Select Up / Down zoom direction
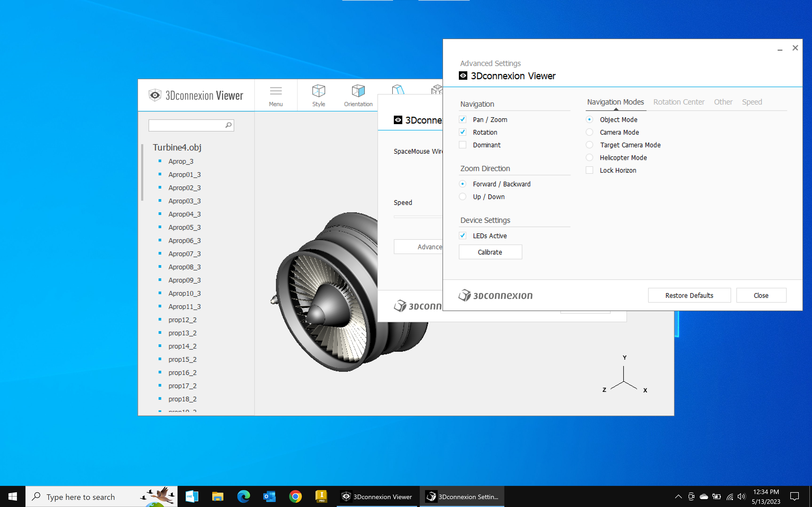 pos(463,197)
